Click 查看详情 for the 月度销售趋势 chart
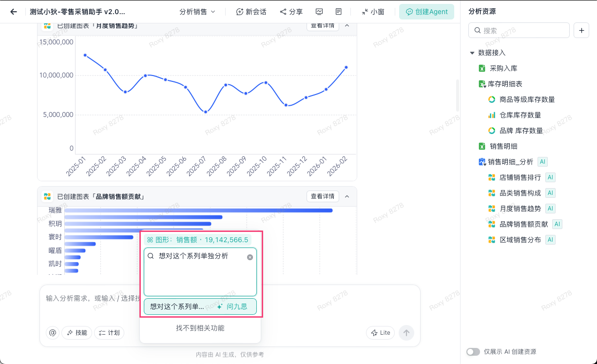This screenshot has height=364, width=597. [x=323, y=25]
